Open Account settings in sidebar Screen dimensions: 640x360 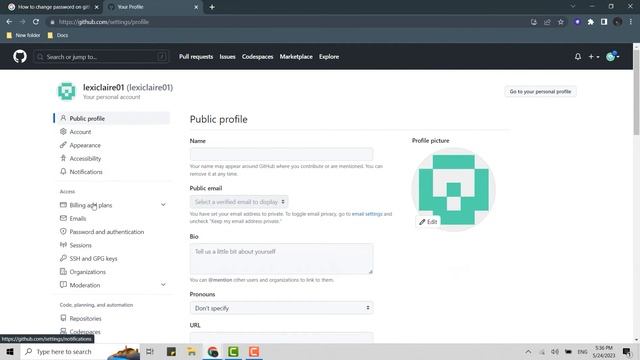[x=80, y=132]
